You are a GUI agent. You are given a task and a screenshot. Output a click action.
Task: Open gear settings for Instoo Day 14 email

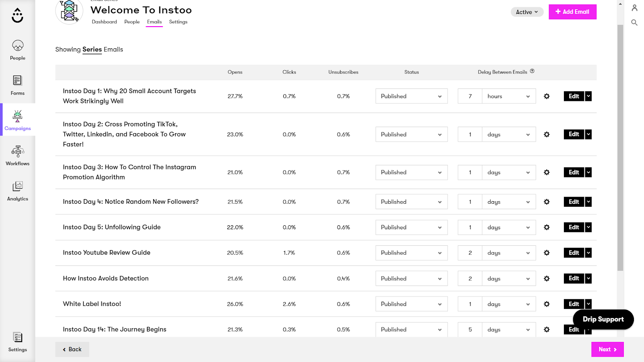click(x=547, y=329)
